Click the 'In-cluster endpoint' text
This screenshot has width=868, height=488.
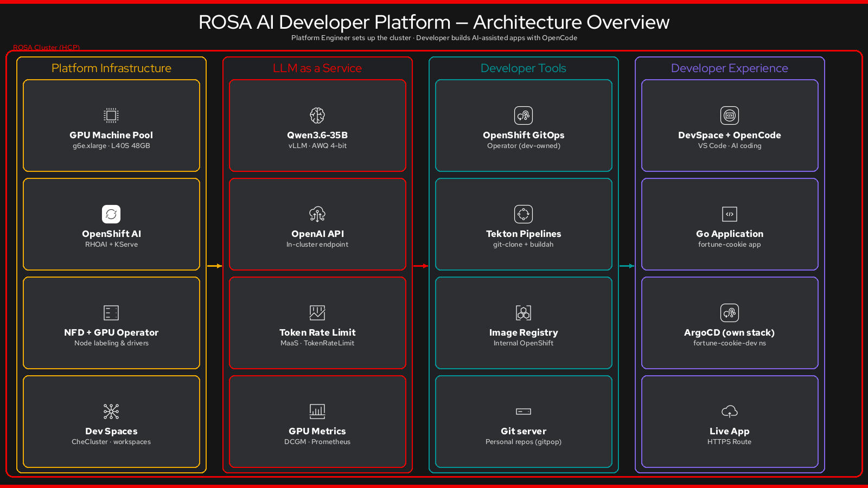(x=317, y=245)
